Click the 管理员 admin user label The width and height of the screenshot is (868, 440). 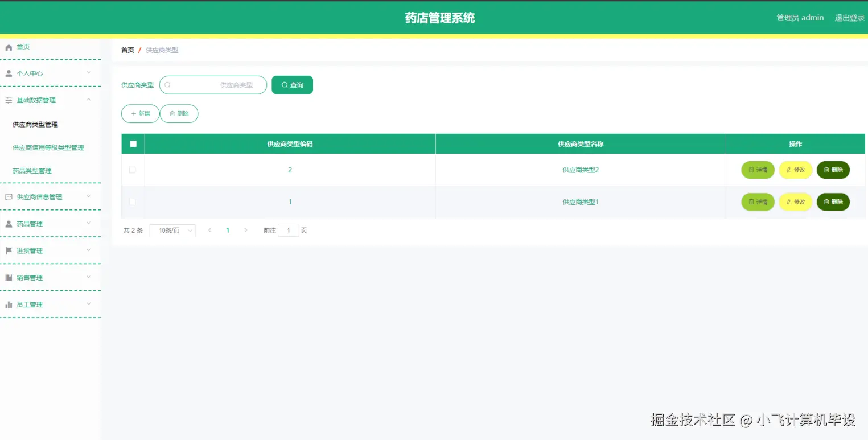[800, 18]
